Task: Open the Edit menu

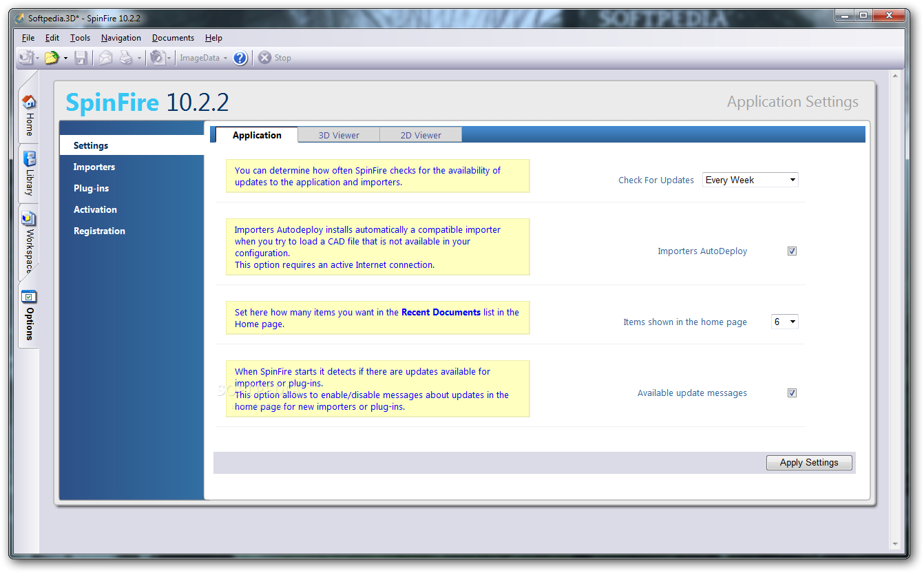Action: click(52, 38)
